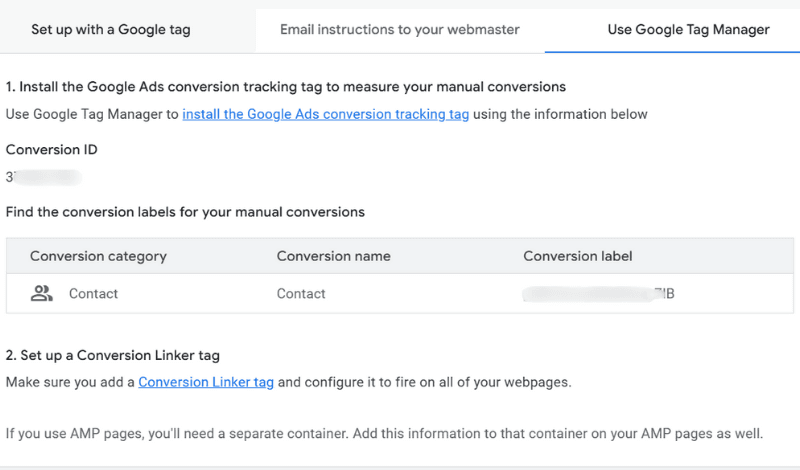The height and width of the screenshot is (470, 800).
Task: Open Email instructions to your webmaster tab
Action: (399, 30)
